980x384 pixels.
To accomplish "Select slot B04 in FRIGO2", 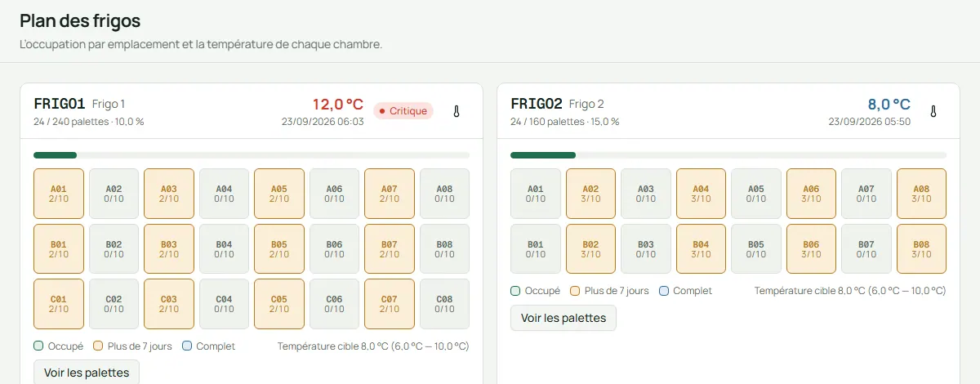I will coord(701,249).
